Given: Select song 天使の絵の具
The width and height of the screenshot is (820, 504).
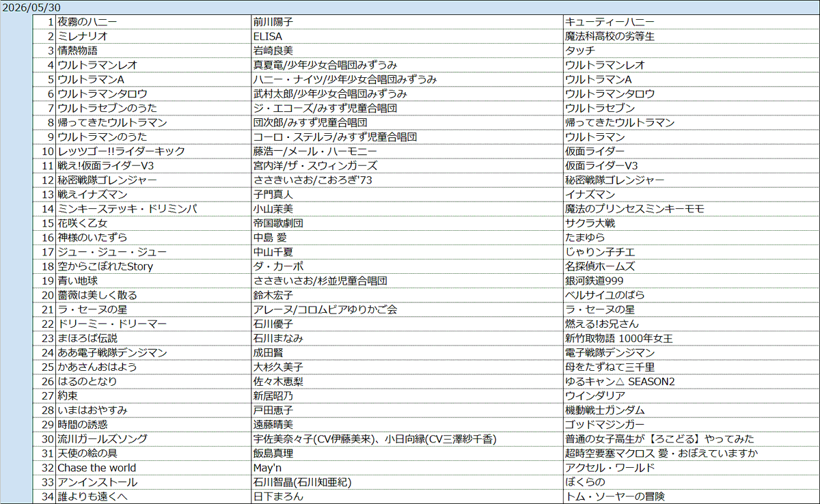Looking at the screenshot, I should point(87,452).
